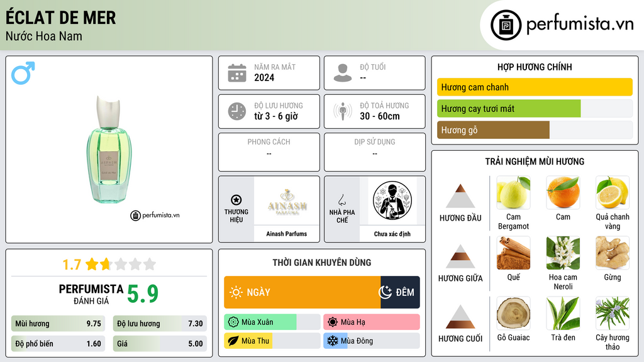Click the leaf icon for Mùa Thu
The height and width of the screenshot is (362, 644).
tap(233, 341)
